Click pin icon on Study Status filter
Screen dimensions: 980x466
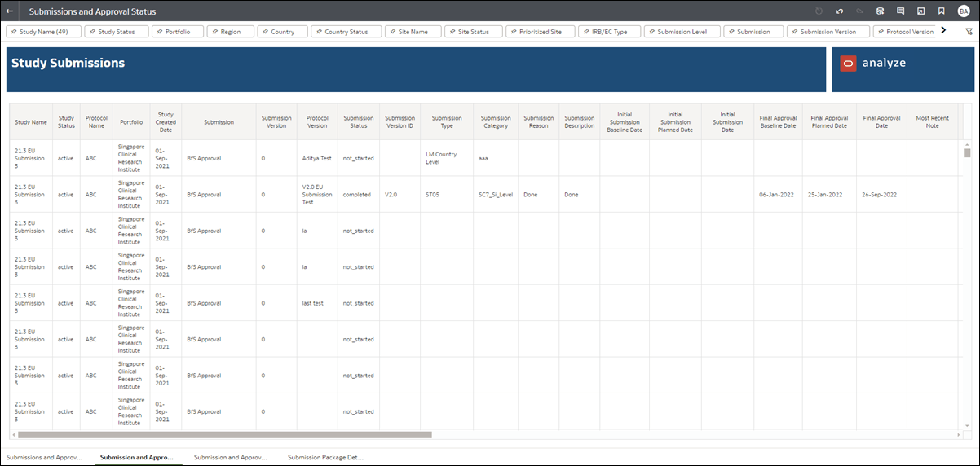[92, 31]
